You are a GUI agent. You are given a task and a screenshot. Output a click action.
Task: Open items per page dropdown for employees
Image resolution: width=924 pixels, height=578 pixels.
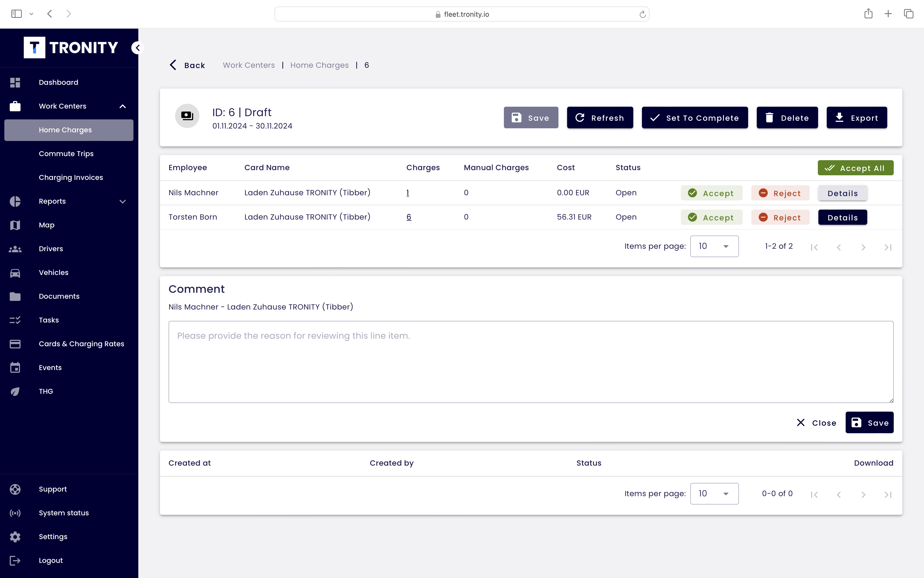pos(714,246)
